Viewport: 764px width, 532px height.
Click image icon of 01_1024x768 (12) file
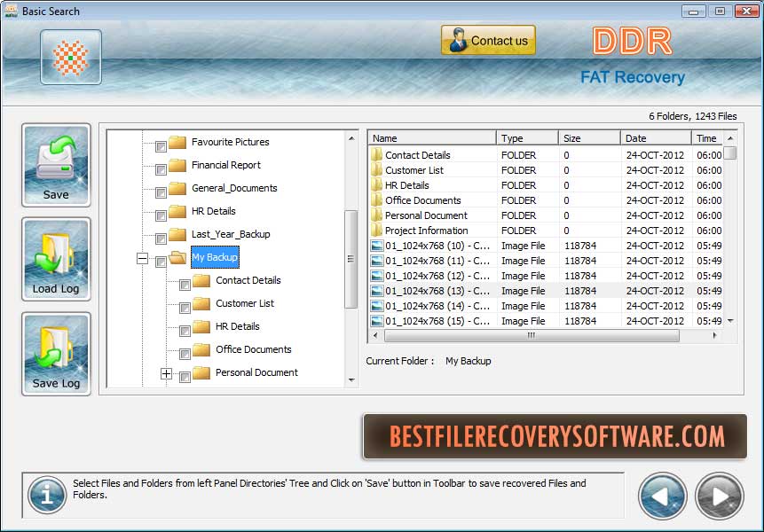(x=376, y=276)
